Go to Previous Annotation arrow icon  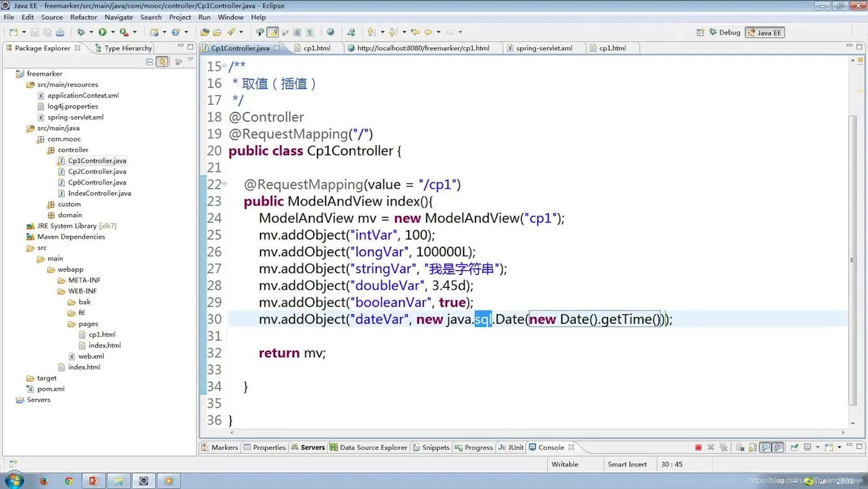pyautogui.click(x=393, y=32)
